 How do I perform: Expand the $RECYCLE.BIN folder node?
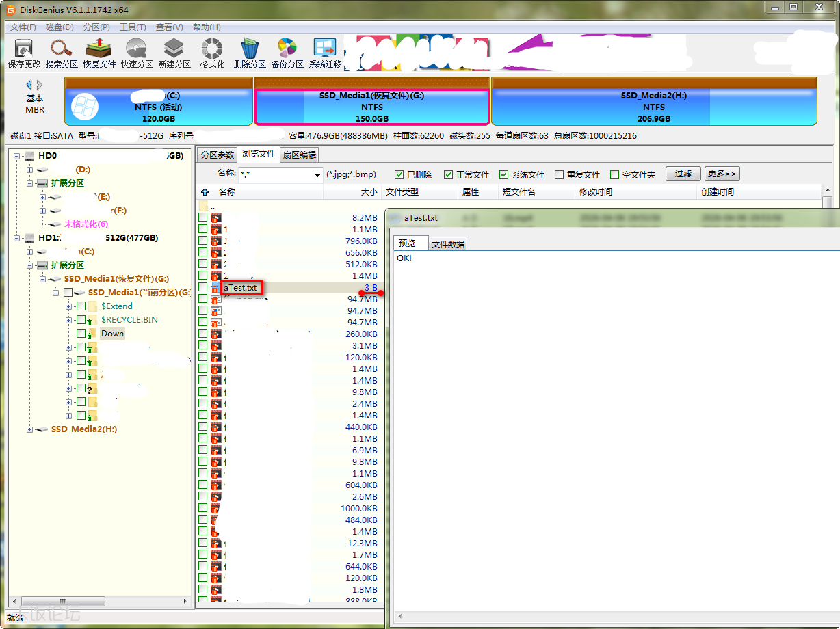[x=68, y=320]
